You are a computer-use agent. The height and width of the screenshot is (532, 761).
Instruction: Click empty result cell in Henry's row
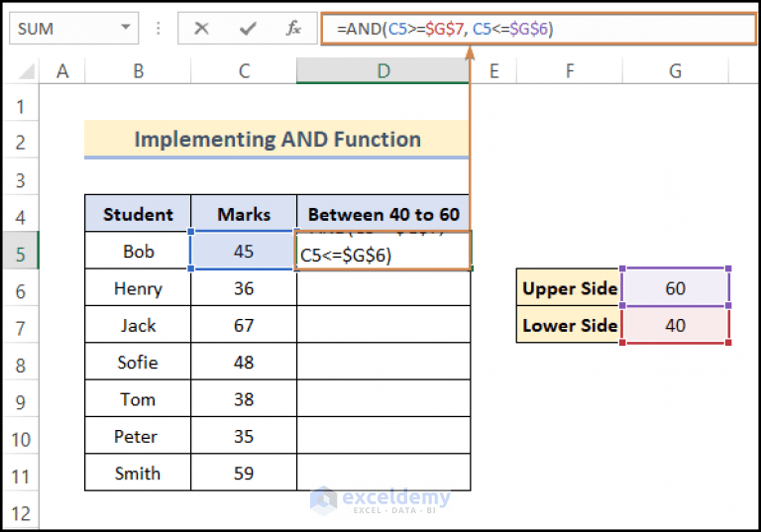point(383,288)
